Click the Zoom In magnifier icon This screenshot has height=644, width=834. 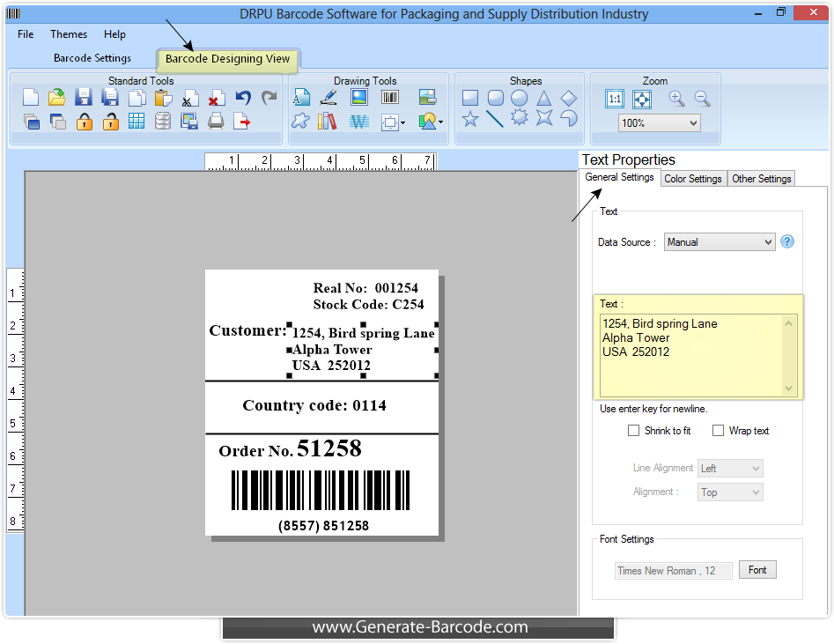coord(676,99)
